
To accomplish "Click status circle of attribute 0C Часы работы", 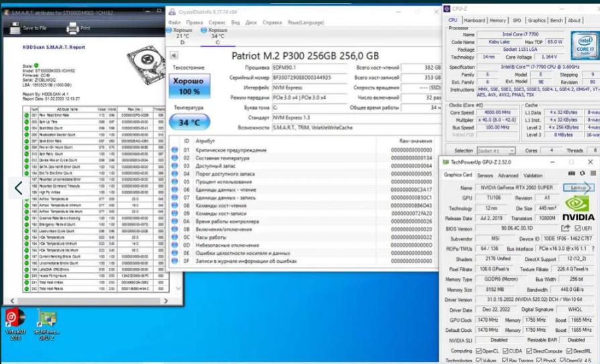I will (x=174, y=237).
